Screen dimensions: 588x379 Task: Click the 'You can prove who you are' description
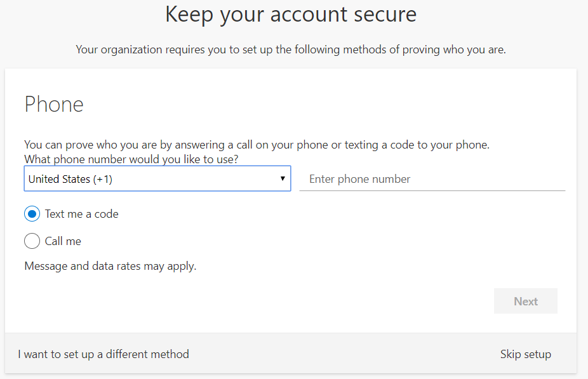click(257, 144)
